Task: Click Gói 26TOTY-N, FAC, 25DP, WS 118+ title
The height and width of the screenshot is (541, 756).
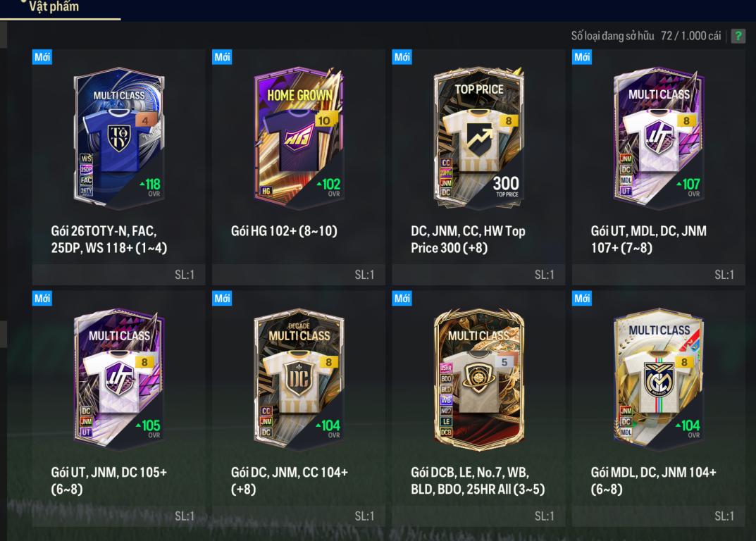Action: point(109,240)
